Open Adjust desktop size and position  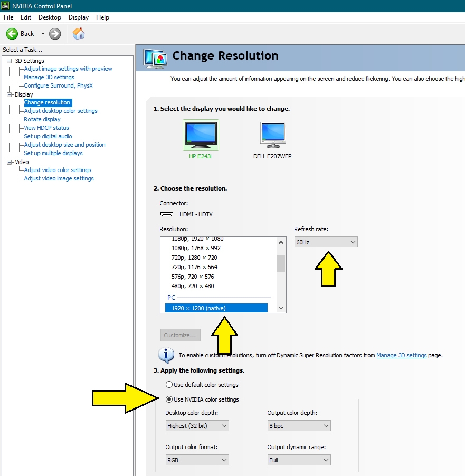(x=65, y=145)
